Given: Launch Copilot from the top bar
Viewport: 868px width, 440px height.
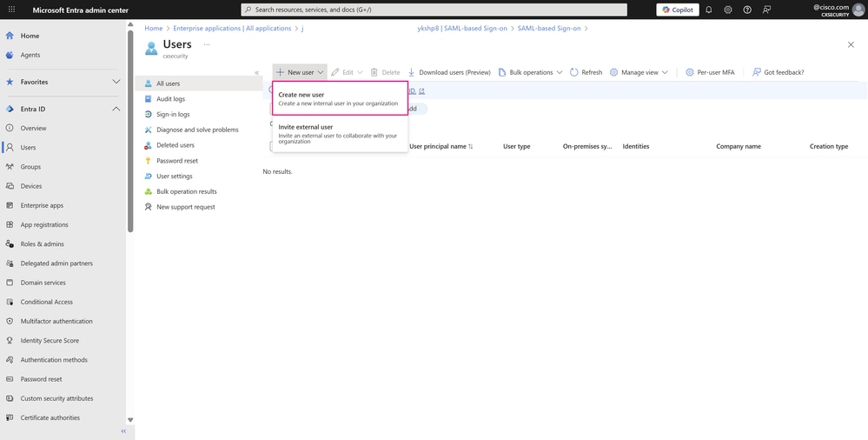Looking at the screenshot, I should point(678,10).
